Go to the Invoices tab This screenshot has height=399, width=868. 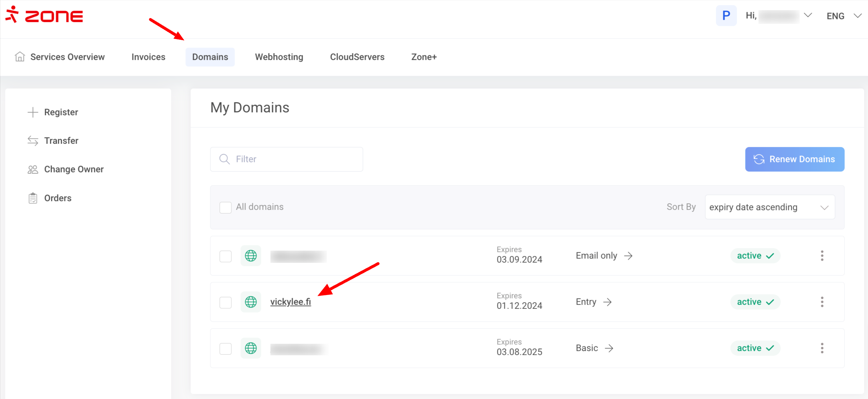[x=148, y=57]
